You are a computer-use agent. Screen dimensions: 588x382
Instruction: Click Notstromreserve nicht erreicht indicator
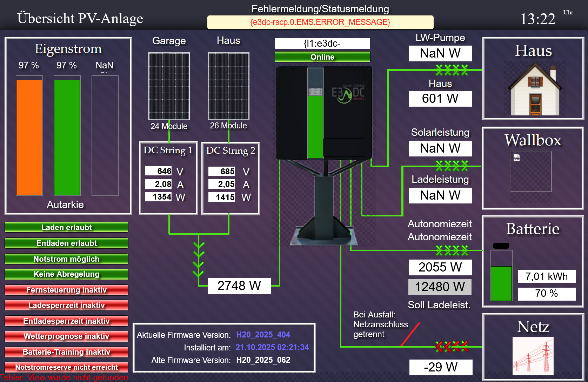(x=66, y=367)
